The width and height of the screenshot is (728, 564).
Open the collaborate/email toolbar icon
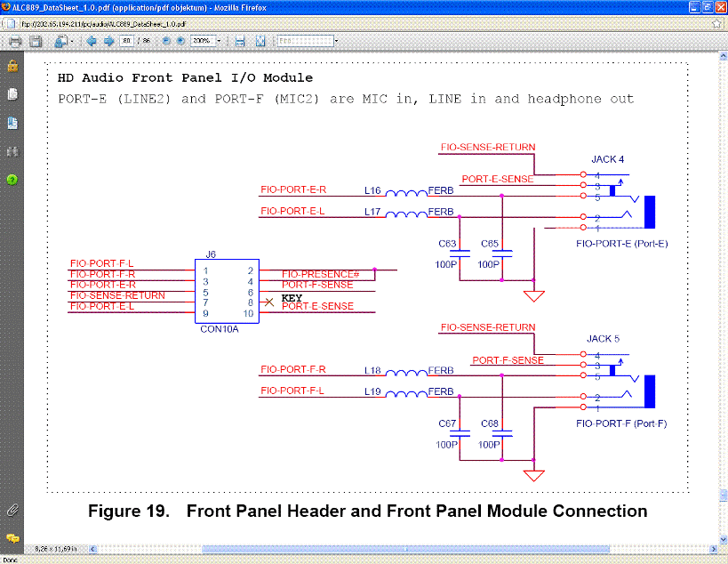pos(60,41)
